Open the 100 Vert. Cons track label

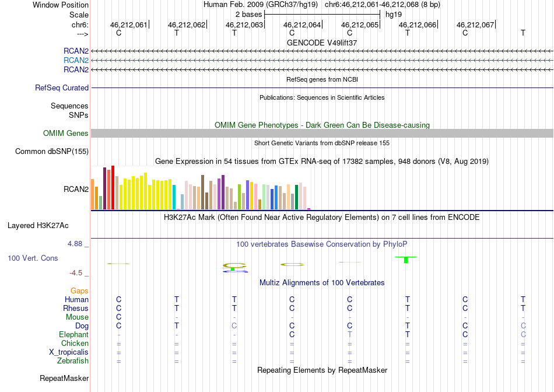pyautogui.click(x=33, y=258)
